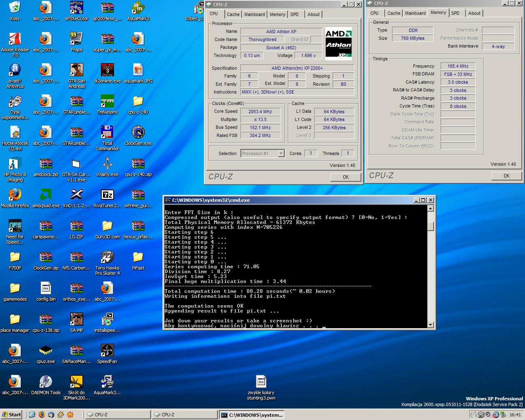
Task: Select the cpuz.exe chip icon
Action: [x=46, y=350]
